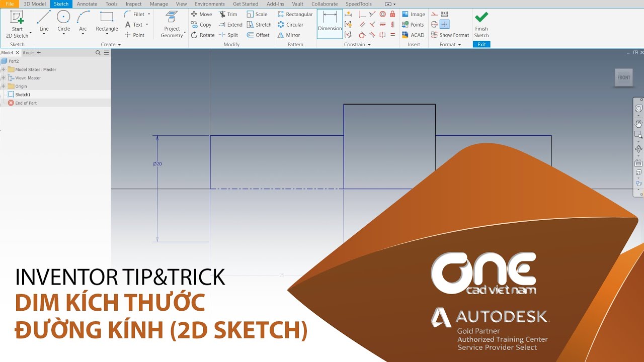Toggle Centerline format
644x362 pixels.
point(434,24)
